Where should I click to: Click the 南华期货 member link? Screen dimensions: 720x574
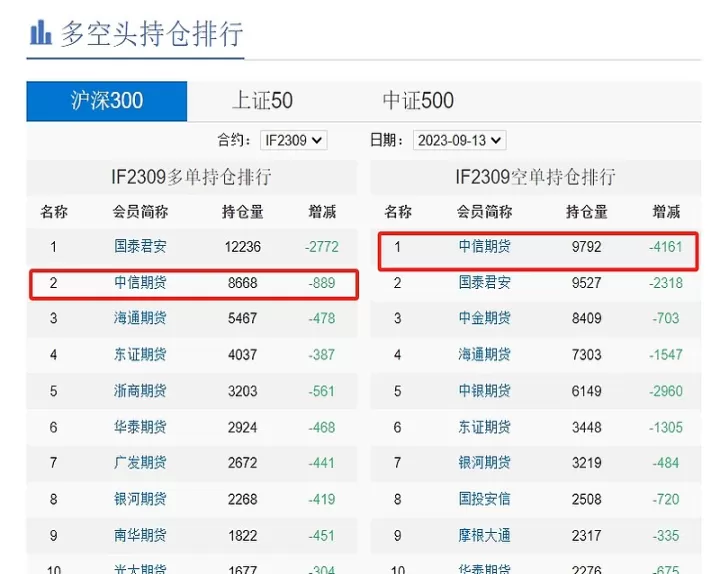pyautogui.click(x=140, y=535)
